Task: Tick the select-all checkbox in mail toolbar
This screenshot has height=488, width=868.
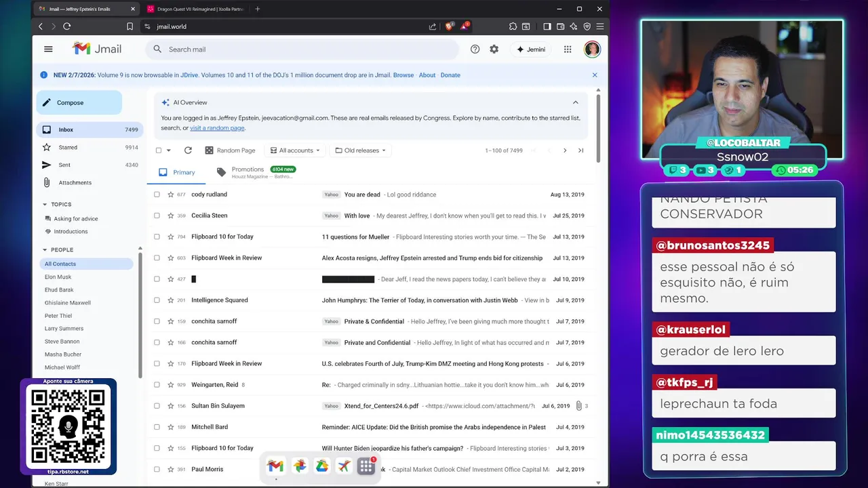Action: tap(159, 150)
